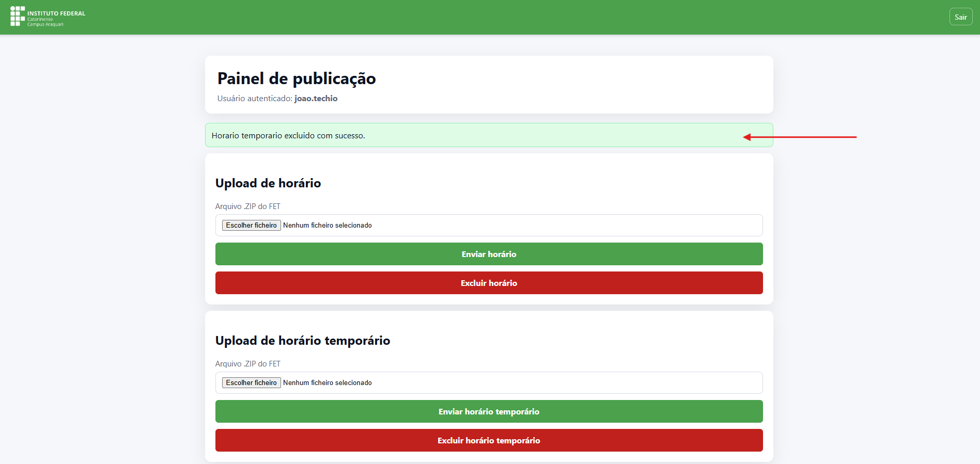Click the Instituto Federal Catarinense logo text
The width and height of the screenshot is (980, 464).
[56, 19]
